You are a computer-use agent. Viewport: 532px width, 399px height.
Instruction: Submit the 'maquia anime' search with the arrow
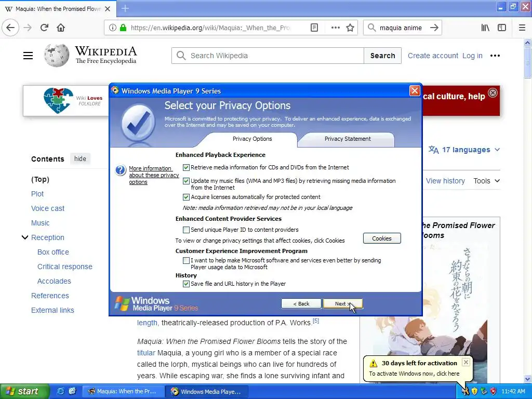click(434, 28)
